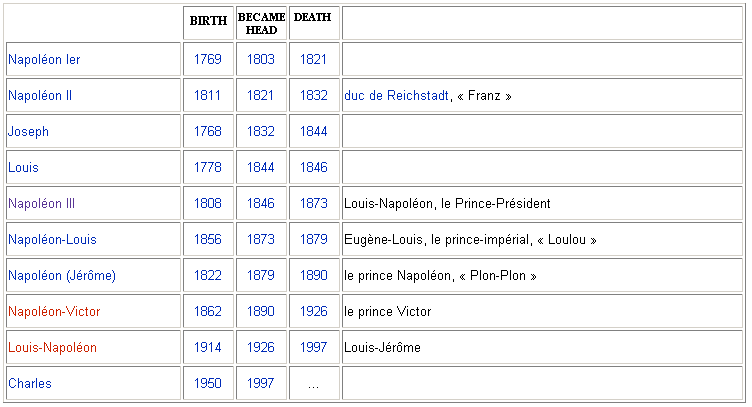Click the 1803 became head year
Screen dimensions: 752x407
click(261, 60)
